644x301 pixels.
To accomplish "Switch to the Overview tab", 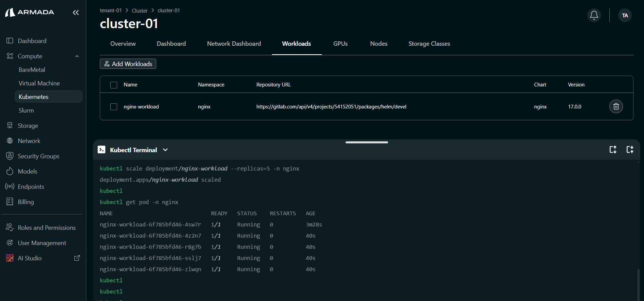I will click(x=123, y=44).
